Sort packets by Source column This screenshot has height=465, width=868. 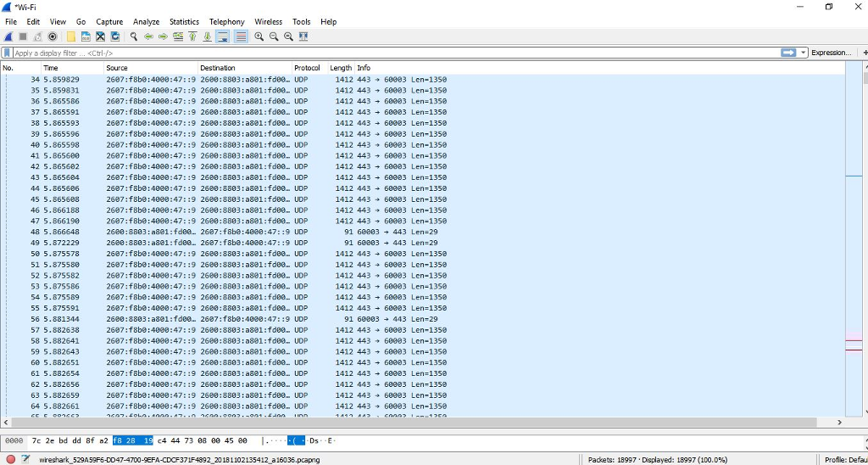click(x=151, y=68)
